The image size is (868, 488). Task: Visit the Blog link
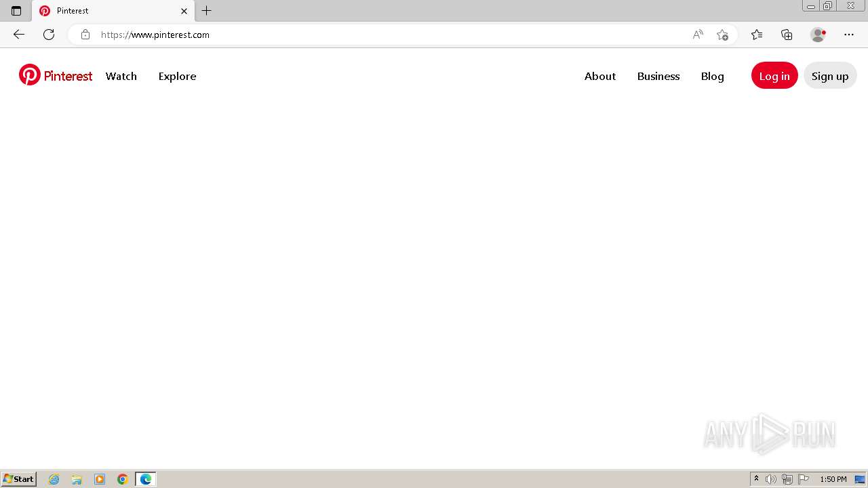coord(712,76)
